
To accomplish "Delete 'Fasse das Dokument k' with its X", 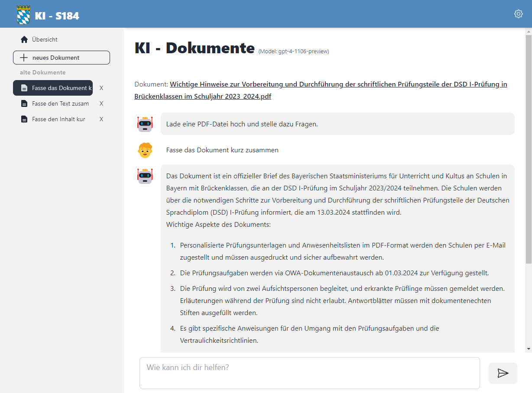I will (x=101, y=88).
